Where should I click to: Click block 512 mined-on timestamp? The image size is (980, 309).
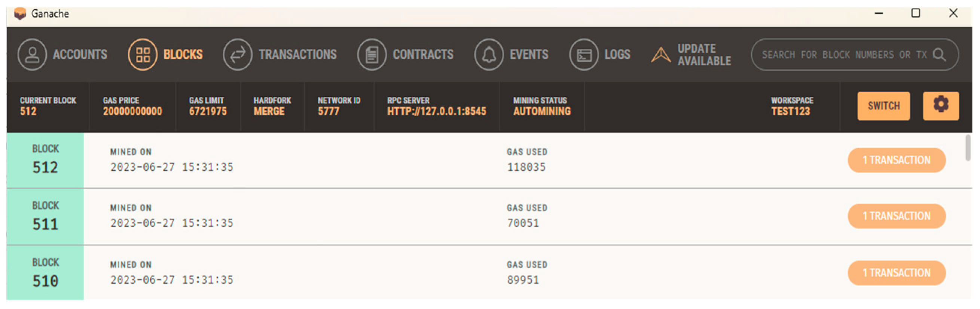coord(172,167)
